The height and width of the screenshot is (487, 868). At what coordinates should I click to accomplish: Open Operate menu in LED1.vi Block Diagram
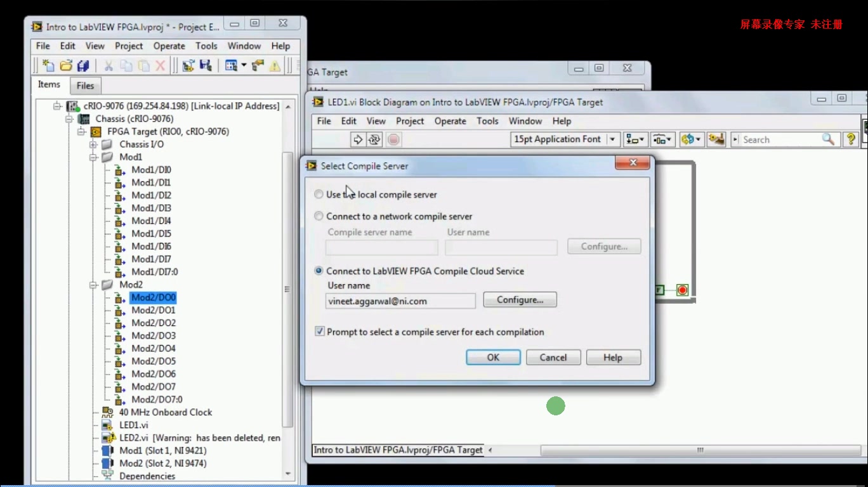click(x=450, y=120)
